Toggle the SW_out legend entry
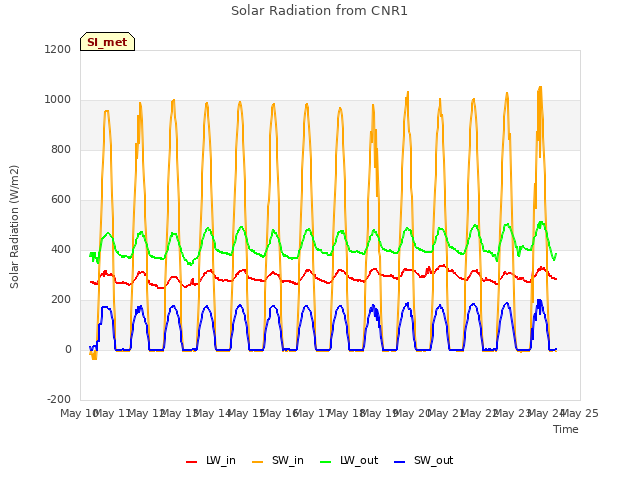The image size is (640, 480). click(424, 460)
